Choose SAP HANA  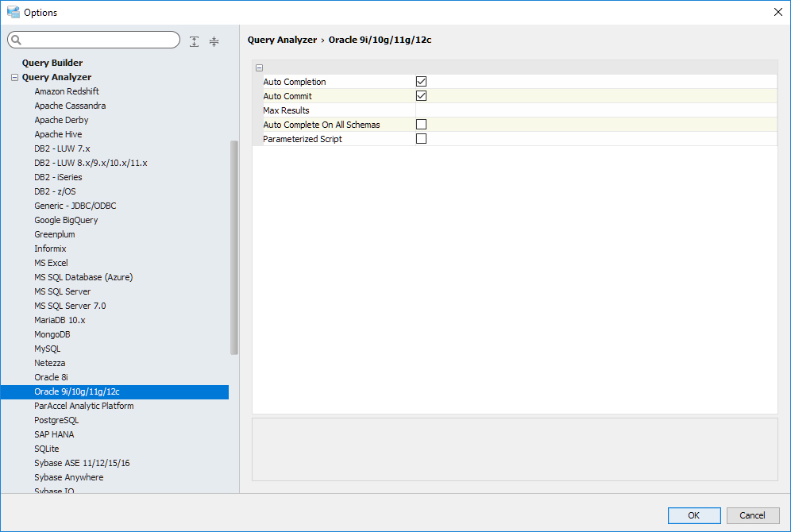coord(54,434)
